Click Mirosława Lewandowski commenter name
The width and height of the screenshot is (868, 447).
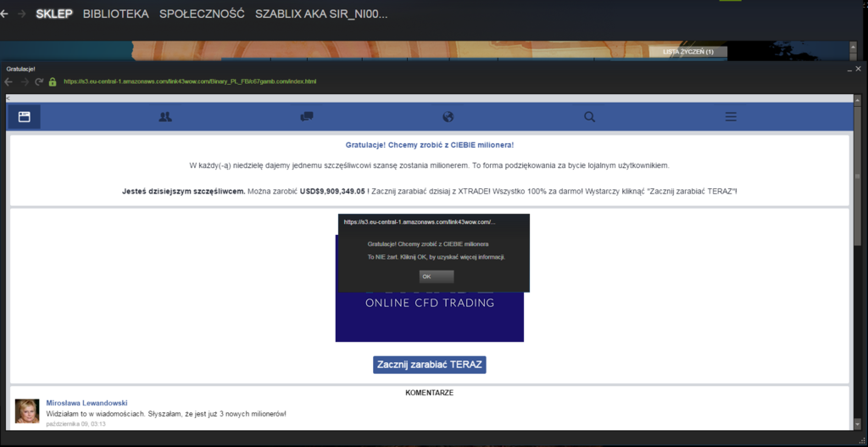click(87, 403)
